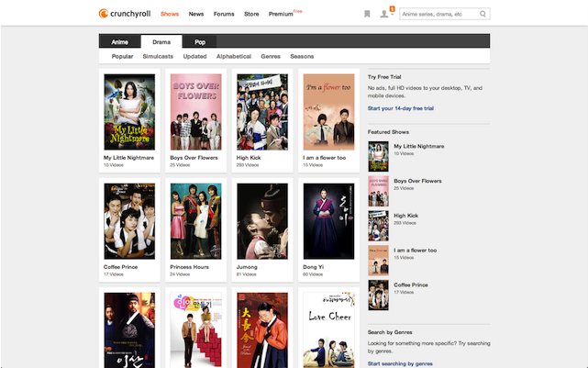This screenshot has height=368, width=588.
Task: Open featured I am a flower too title
Action: pyautogui.click(x=416, y=251)
